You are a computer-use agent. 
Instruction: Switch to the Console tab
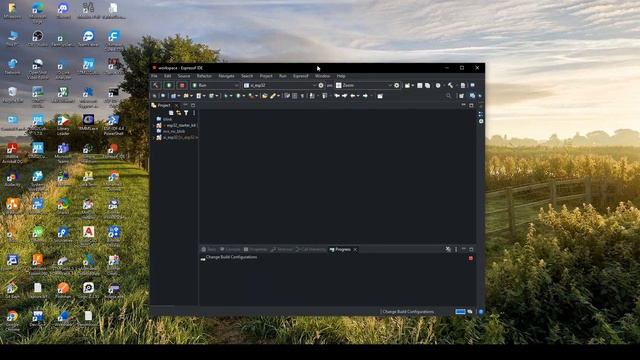tap(230, 249)
